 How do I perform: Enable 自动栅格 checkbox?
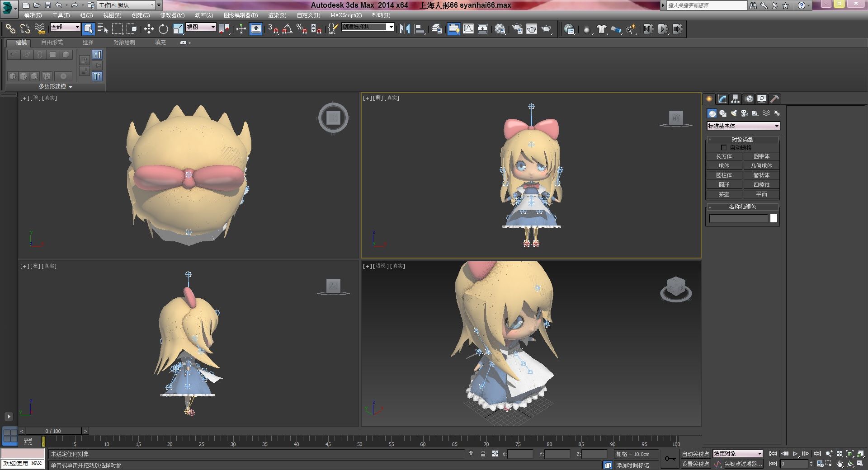[x=724, y=147]
